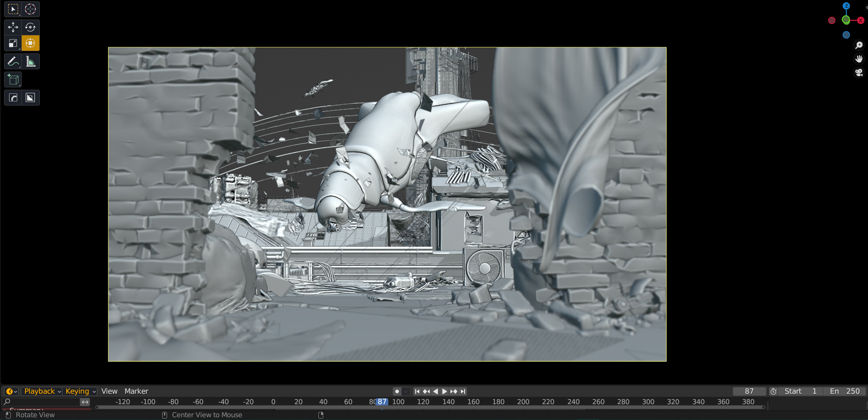Viewport: 868px width, 420px height.
Task: Choose the Add Cube tool
Action: [x=13, y=80]
